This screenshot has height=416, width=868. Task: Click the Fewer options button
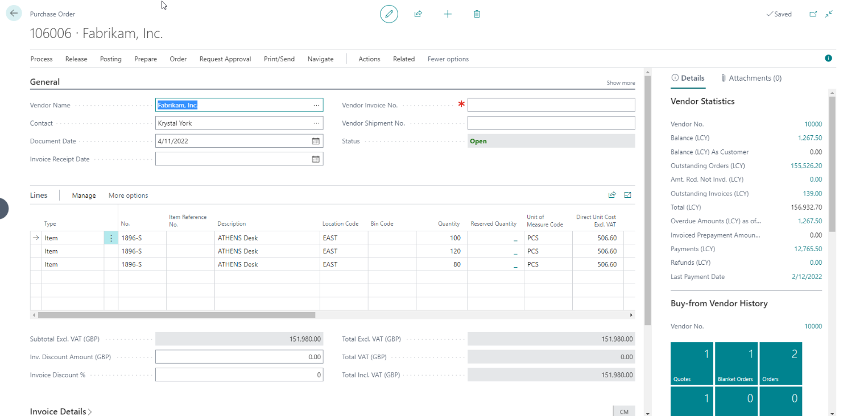click(448, 59)
